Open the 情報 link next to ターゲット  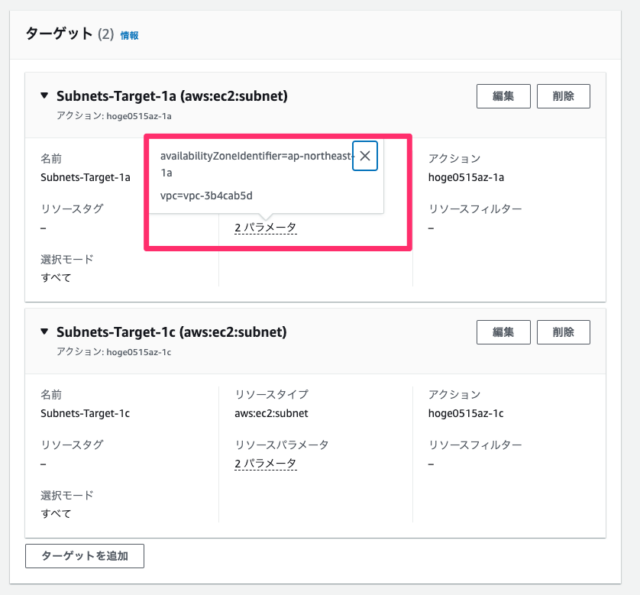(129, 36)
